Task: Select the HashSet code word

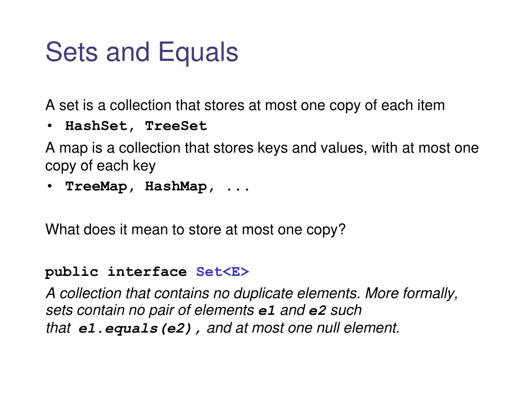Action: tap(95, 126)
